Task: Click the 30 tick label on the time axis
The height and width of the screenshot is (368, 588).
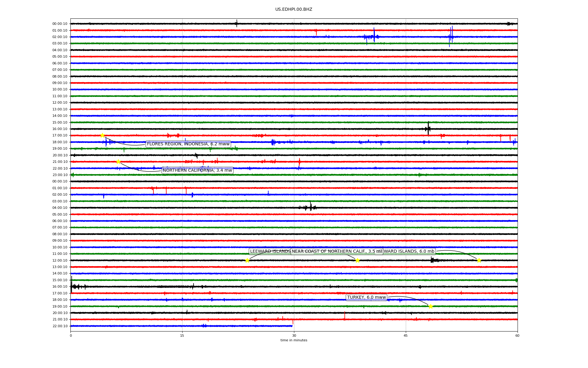Action: tap(294, 335)
